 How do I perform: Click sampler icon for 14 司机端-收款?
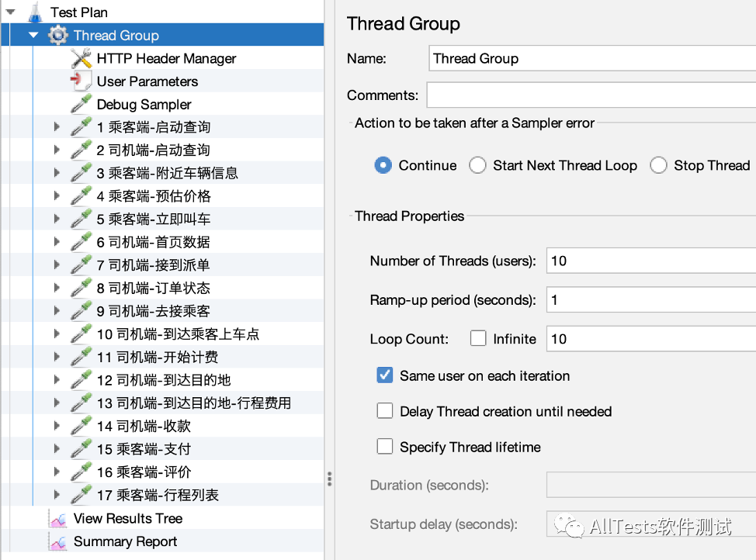click(81, 426)
